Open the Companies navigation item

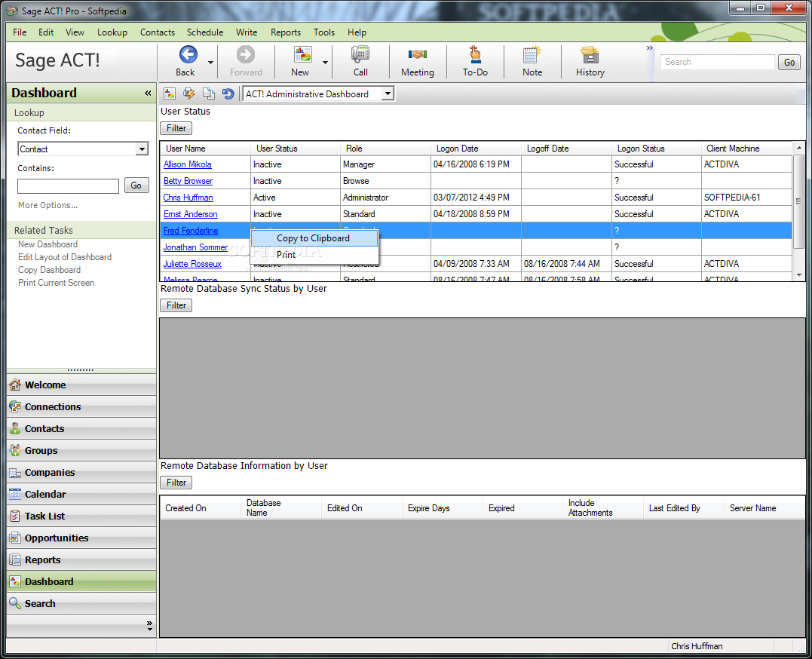81,473
